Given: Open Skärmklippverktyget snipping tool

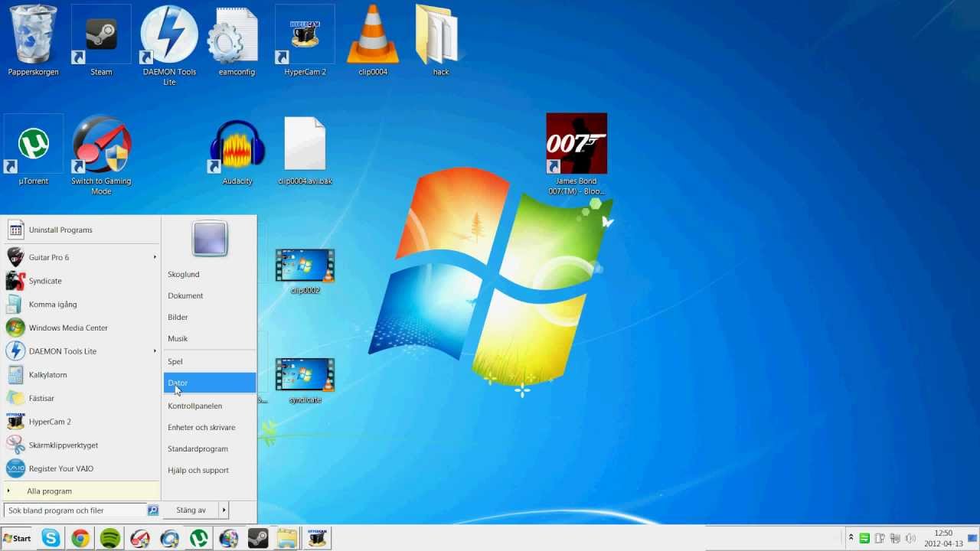Looking at the screenshot, I should (81, 445).
